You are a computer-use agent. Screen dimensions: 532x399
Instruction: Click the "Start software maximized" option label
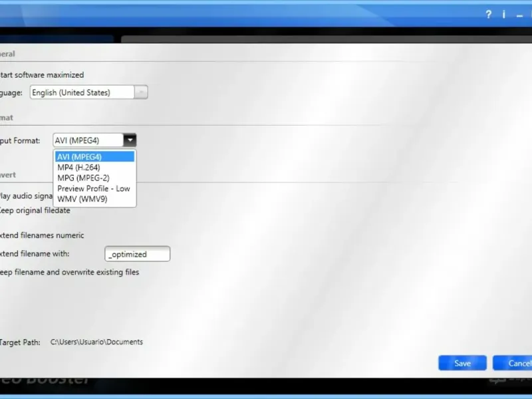41,75
